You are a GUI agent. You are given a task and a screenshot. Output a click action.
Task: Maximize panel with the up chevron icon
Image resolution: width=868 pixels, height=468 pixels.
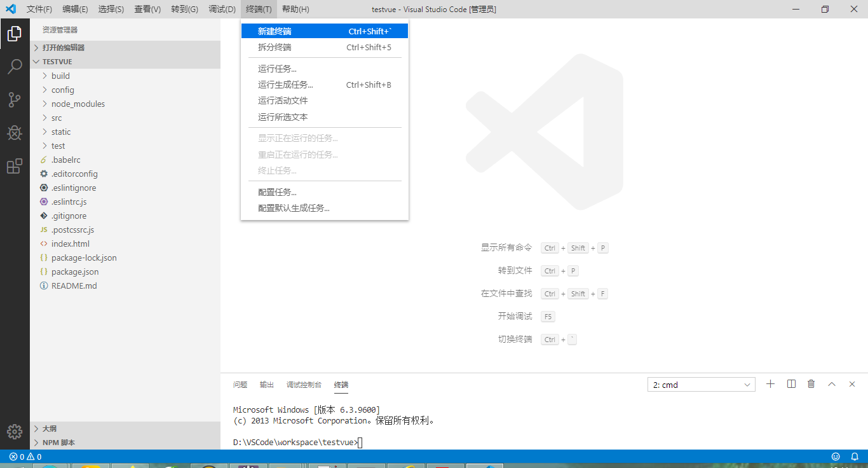pos(832,384)
